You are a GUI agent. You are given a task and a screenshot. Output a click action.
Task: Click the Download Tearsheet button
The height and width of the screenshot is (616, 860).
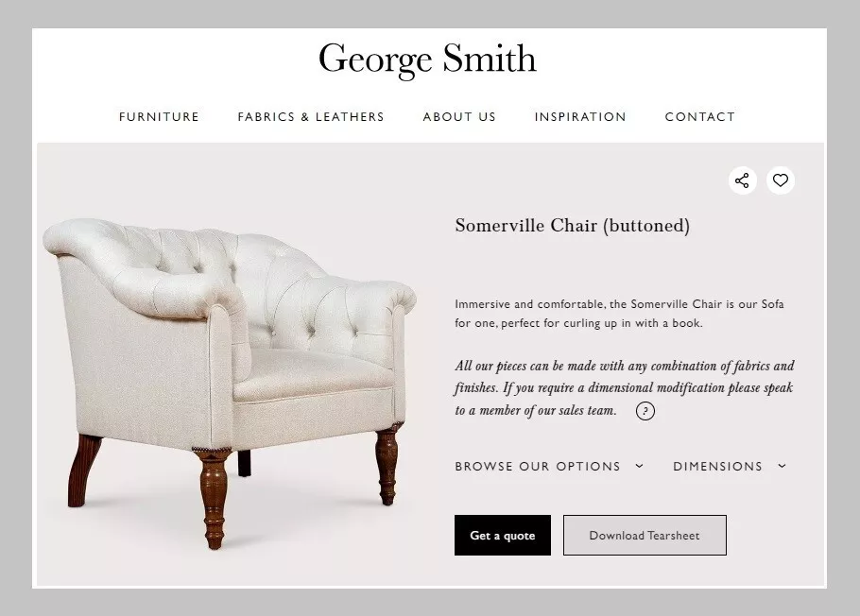coord(645,536)
